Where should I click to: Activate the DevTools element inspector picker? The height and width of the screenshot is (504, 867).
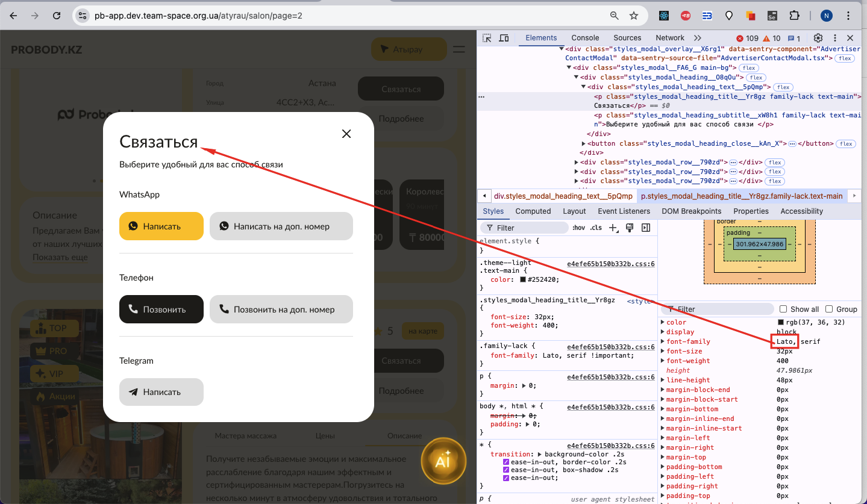487,38
